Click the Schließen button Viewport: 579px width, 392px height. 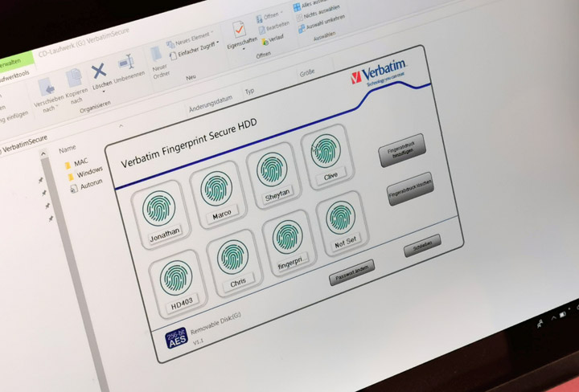pyautogui.click(x=422, y=245)
